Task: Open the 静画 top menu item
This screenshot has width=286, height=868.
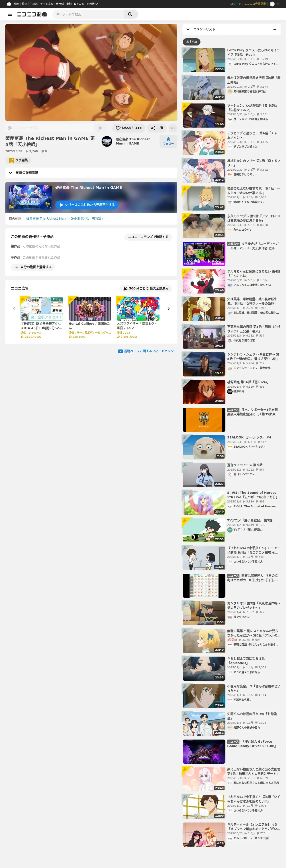Action: (25, 4)
